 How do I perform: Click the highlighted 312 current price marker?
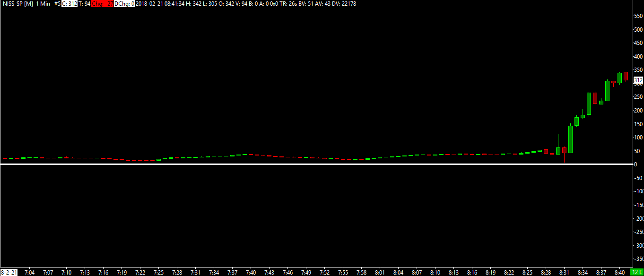(638, 80)
